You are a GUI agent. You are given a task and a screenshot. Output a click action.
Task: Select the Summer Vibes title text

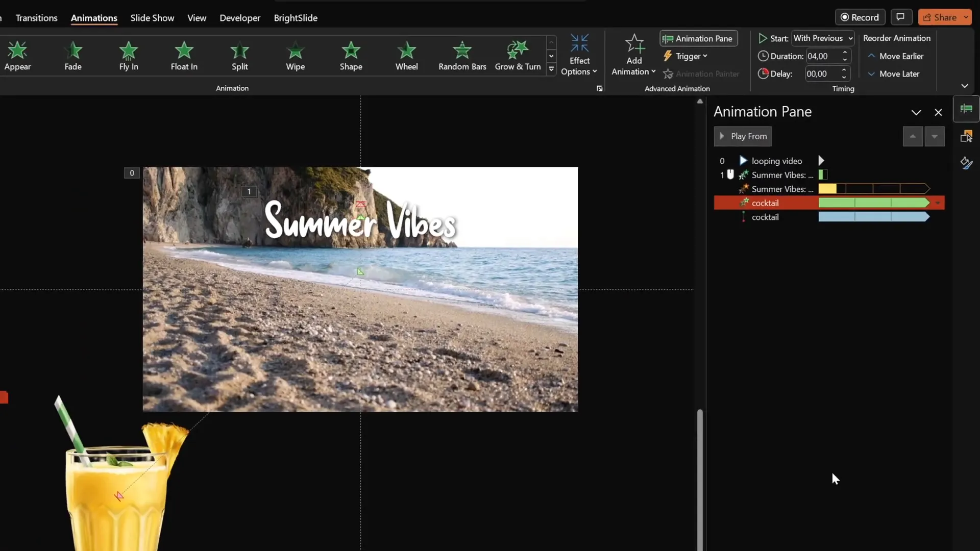pyautogui.click(x=360, y=221)
